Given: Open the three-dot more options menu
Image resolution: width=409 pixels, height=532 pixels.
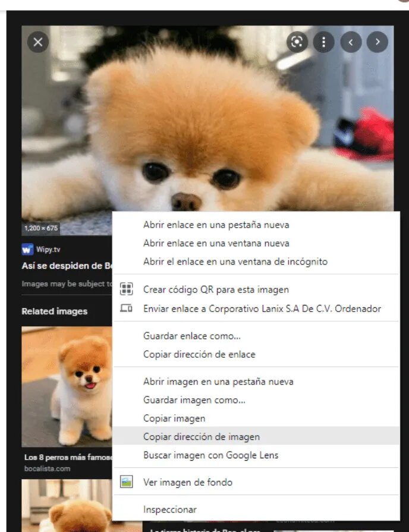Looking at the screenshot, I should click(324, 42).
